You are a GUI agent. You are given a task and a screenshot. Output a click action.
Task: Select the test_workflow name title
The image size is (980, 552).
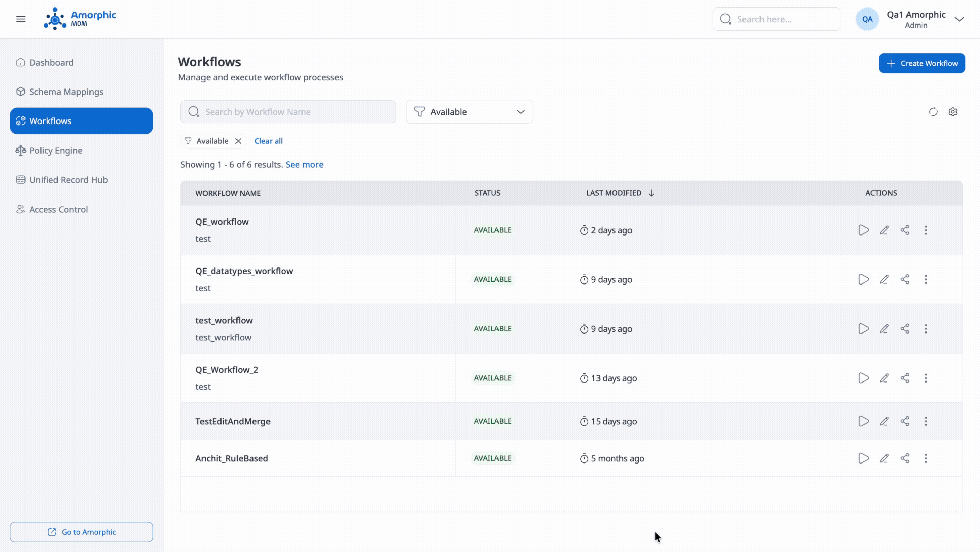[224, 320]
